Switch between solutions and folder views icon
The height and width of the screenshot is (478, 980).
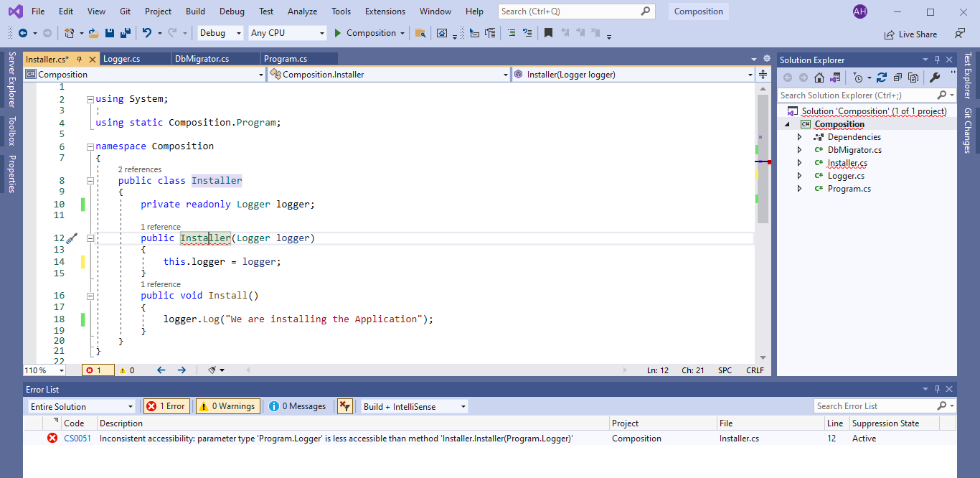(835, 78)
